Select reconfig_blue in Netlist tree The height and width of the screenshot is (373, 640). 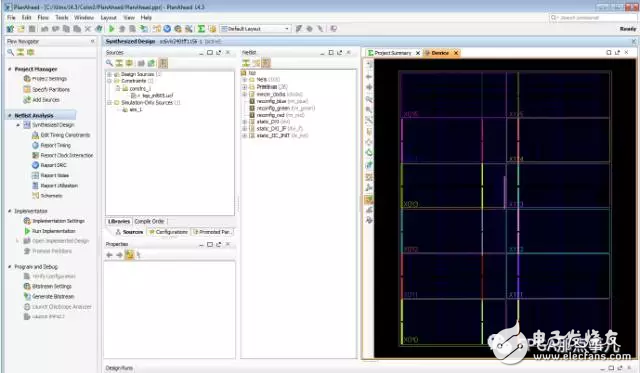[x=271, y=101]
